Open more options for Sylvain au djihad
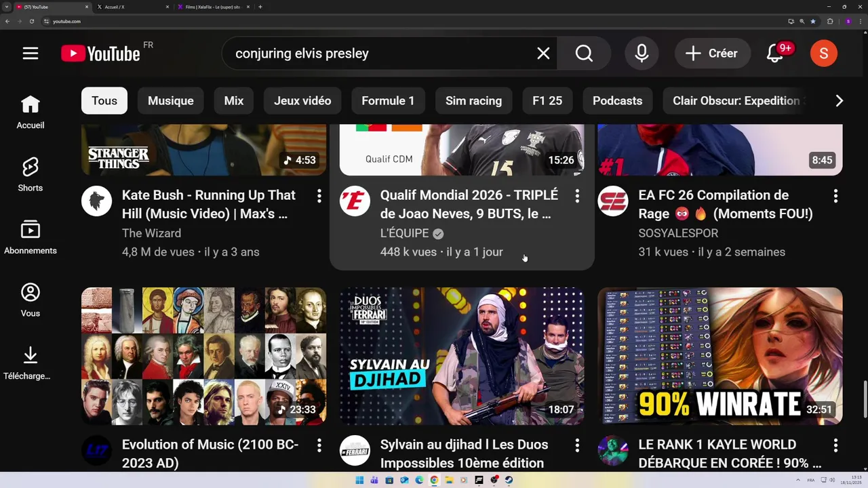The height and width of the screenshot is (488, 868). [x=577, y=445]
